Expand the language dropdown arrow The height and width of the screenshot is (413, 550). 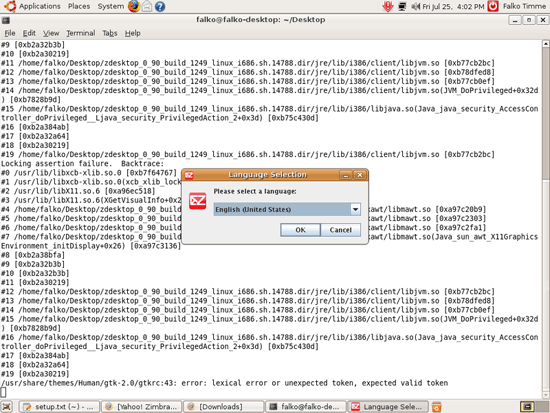coord(355,209)
